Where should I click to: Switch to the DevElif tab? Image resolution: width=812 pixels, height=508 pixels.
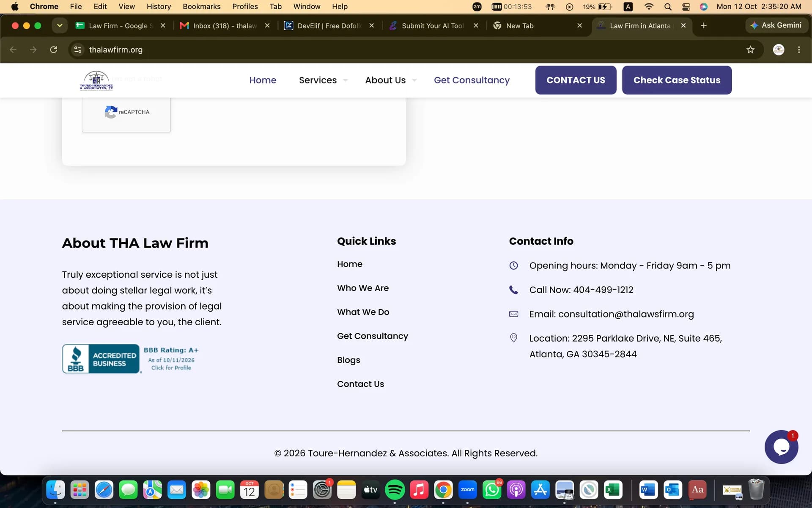(329, 25)
